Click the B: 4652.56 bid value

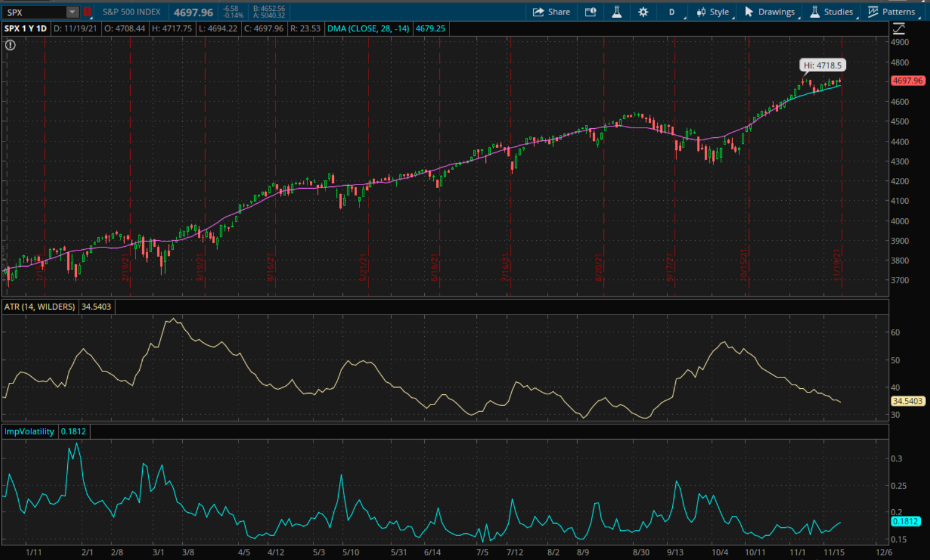(x=269, y=8)
